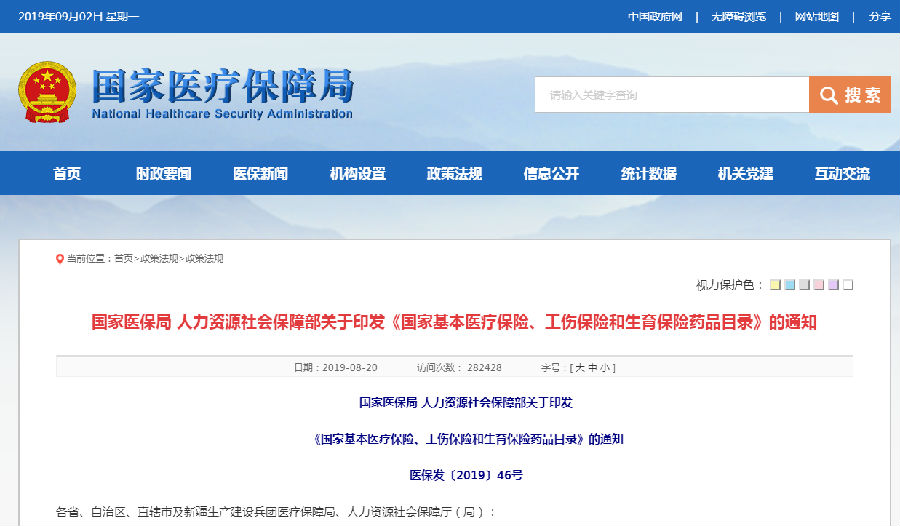The width and height of the screenshot is (900, 526).
Task: Select the gray eye-protection color swatch
Action: 805,285
